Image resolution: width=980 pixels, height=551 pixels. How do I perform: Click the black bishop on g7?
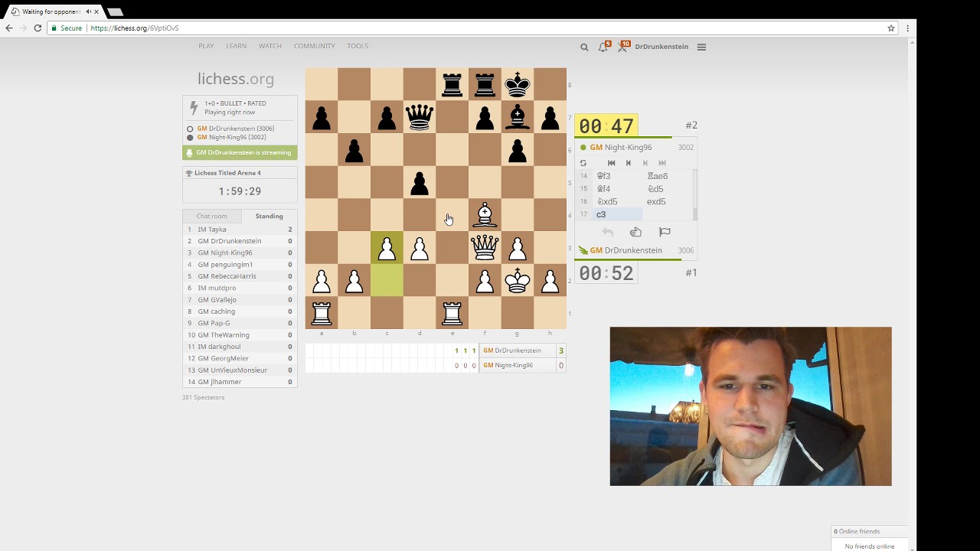click(518, 117)
